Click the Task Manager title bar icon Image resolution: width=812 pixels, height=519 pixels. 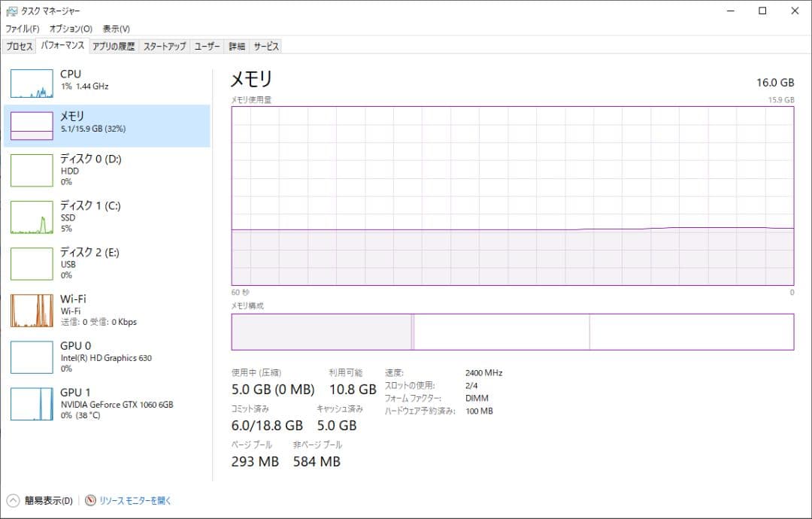[11, 11]
